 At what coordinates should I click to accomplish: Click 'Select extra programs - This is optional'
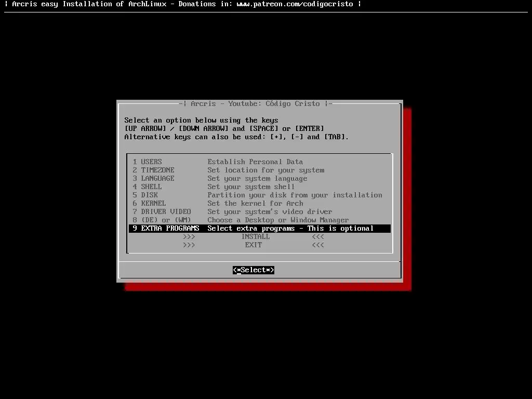290,229
